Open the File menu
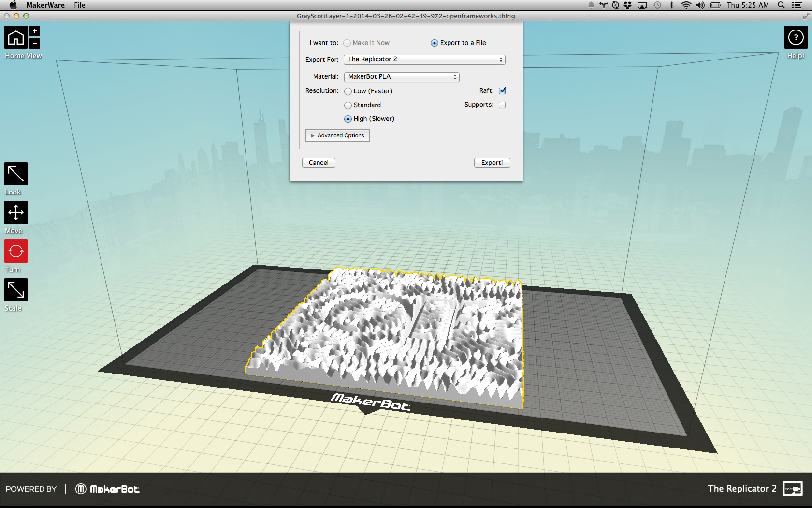812x508 pixels. (80, 5)
